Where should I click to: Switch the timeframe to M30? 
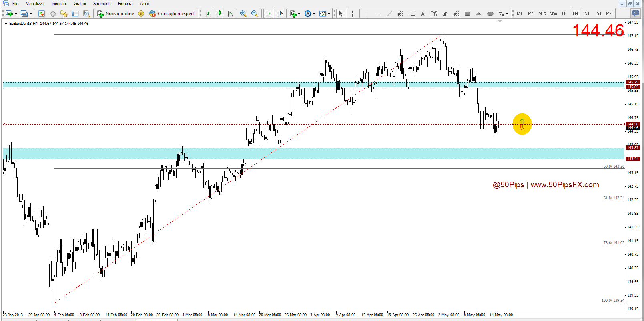tap(553, 14)
